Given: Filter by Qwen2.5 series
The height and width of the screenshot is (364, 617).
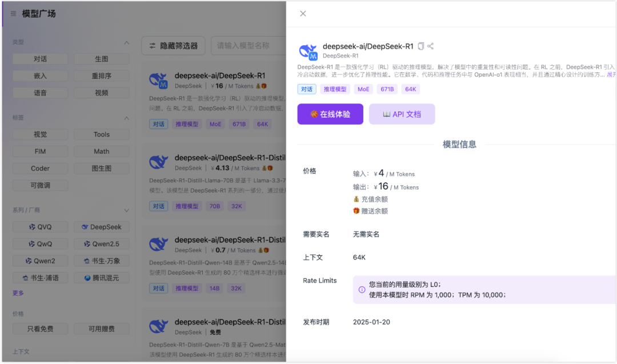Looking at the screenshot, I should pos(102,244).
